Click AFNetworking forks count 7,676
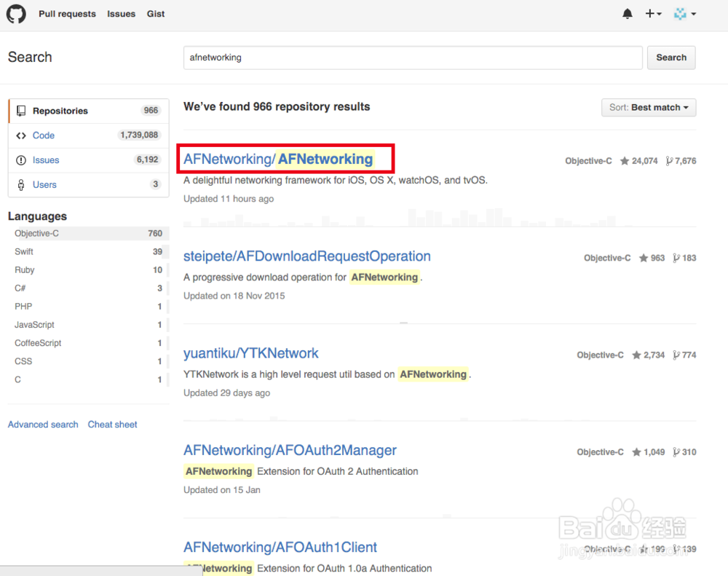This screenshot has height=576, width=728. tap(681, 161)
